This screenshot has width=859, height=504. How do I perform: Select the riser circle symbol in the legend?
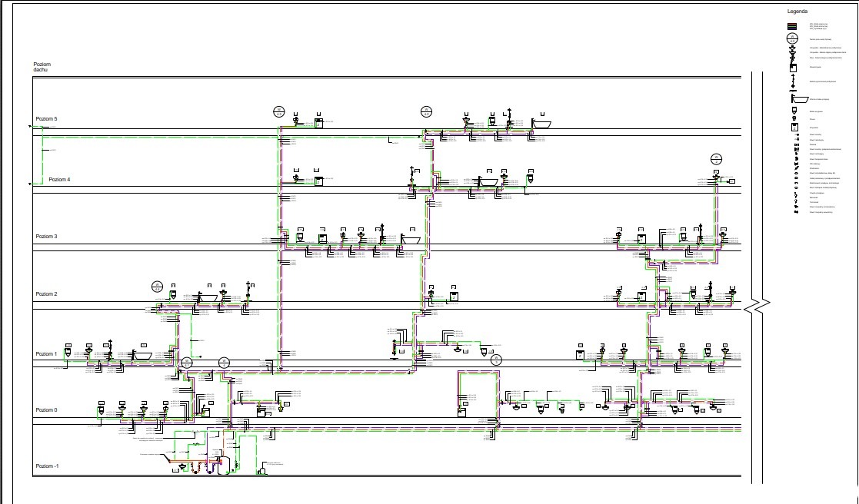pyautogui.click(x=791, y=38)
